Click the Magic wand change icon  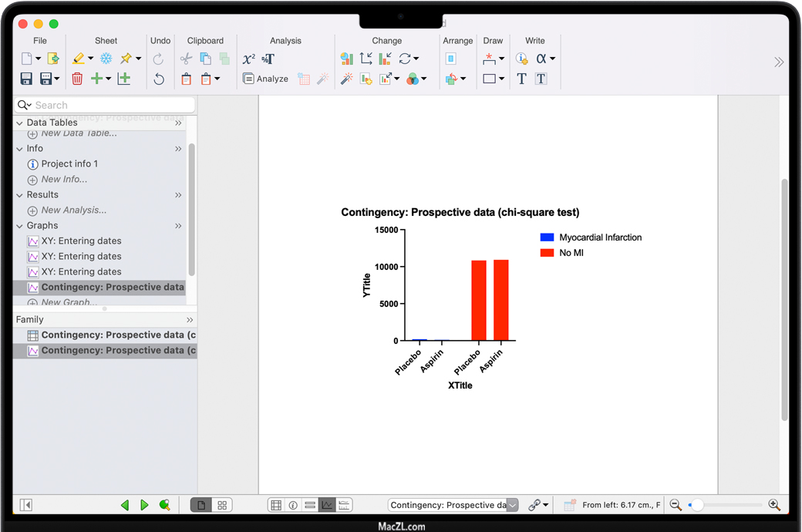tap(346, 79)
